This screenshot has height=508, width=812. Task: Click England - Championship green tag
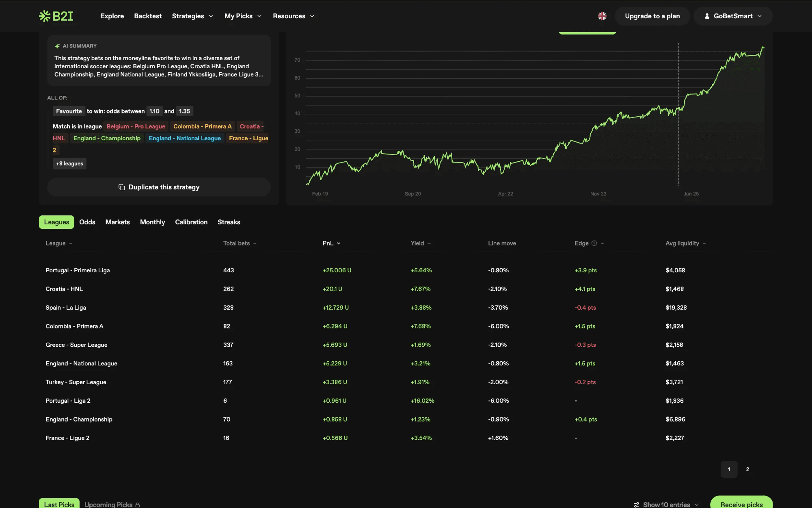point(107,138)
